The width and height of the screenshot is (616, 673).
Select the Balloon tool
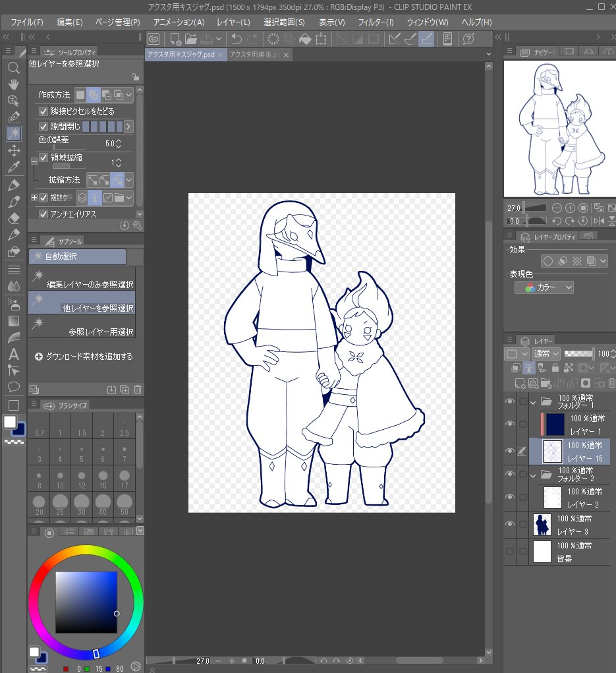click(14, 387)
